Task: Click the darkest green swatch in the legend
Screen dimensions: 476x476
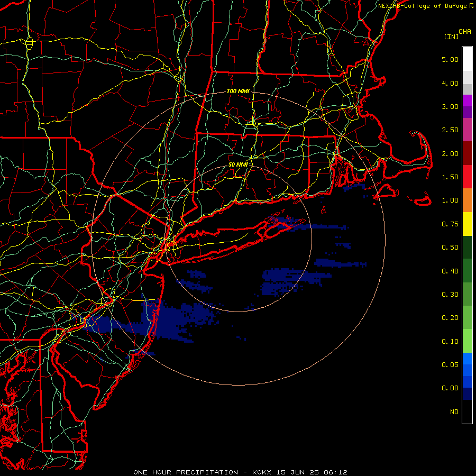Action: point(467,247)
